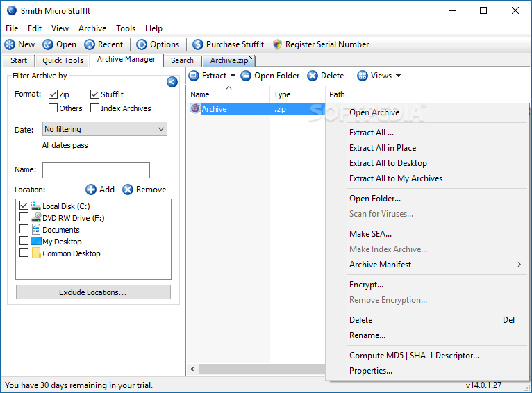Click the Views grid icon

coord(363,76)
